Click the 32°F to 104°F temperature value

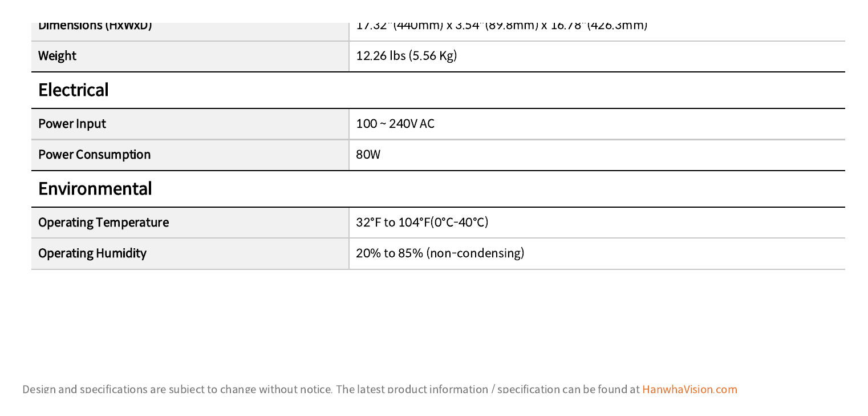coord(422,223)
